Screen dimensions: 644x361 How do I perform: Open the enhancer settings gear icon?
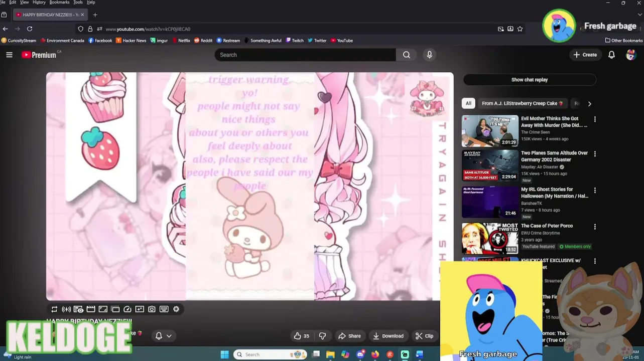[x=176, y=309]
